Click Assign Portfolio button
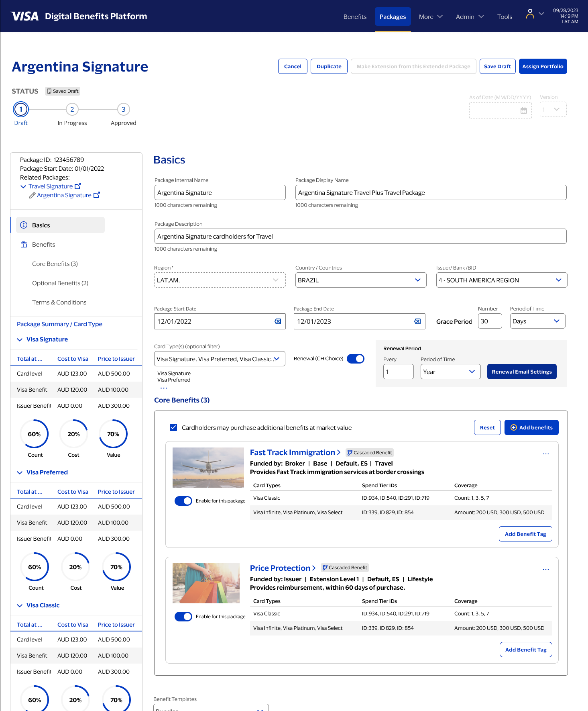588x711 pixels. tap(543, 66)
